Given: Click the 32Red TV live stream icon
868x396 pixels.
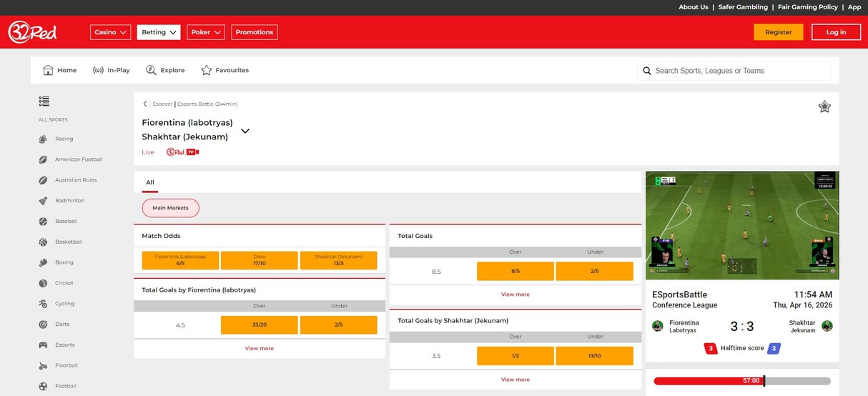Looking at the screenshot, I should (x=182, y=152).
